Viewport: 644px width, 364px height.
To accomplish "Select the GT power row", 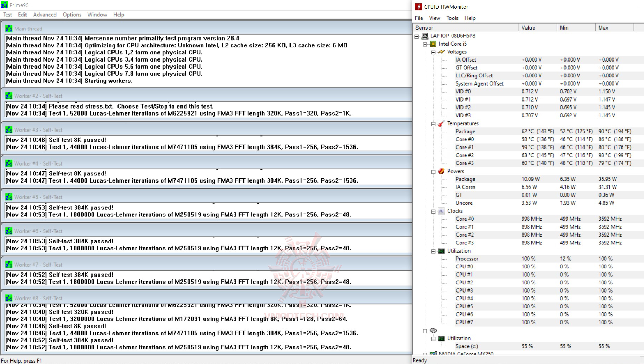I will [548, 195].
